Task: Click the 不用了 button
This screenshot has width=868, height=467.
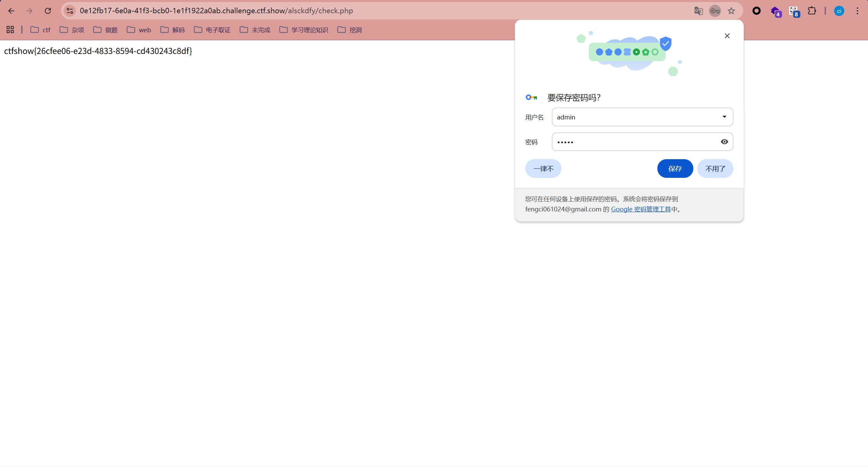Action: tap(715, 169)
